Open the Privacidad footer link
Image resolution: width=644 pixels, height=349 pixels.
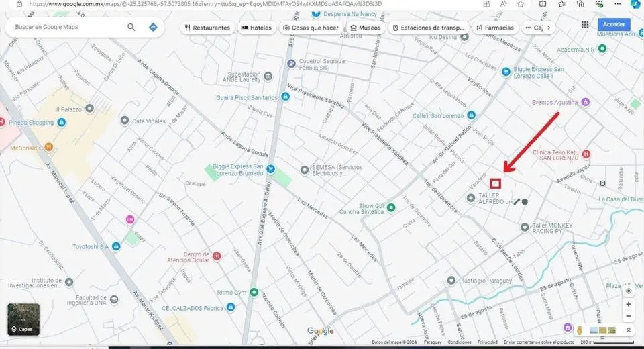pyautogui.click(x=487, y=342)
